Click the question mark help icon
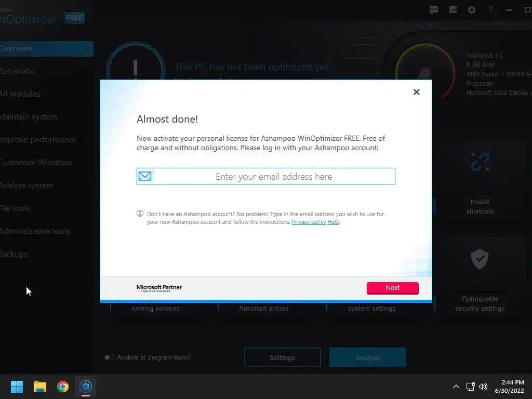 (x=490, y=10)
